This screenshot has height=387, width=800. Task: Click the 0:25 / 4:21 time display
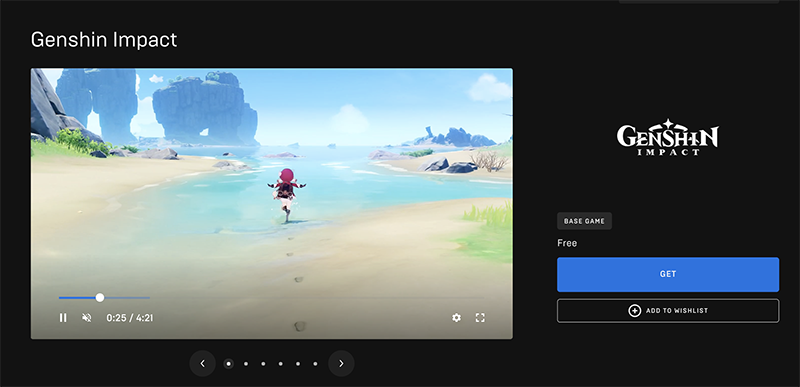click(x=130, y=318)
